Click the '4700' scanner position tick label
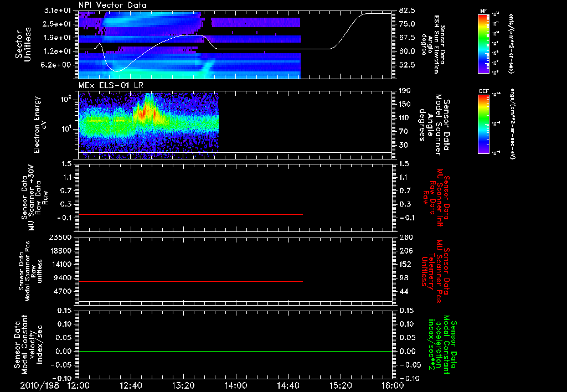 pyautogui.click(x=63, y=291)
